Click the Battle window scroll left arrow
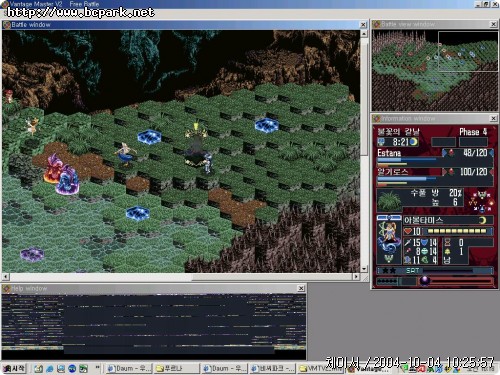 click(x=5, y=277)
